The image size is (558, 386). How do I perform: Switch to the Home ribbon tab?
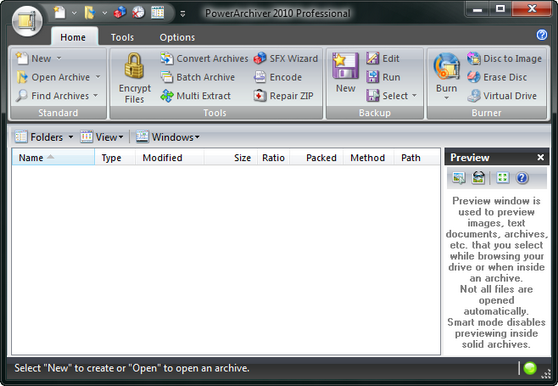pyautogui.click(x=73, y=37)
